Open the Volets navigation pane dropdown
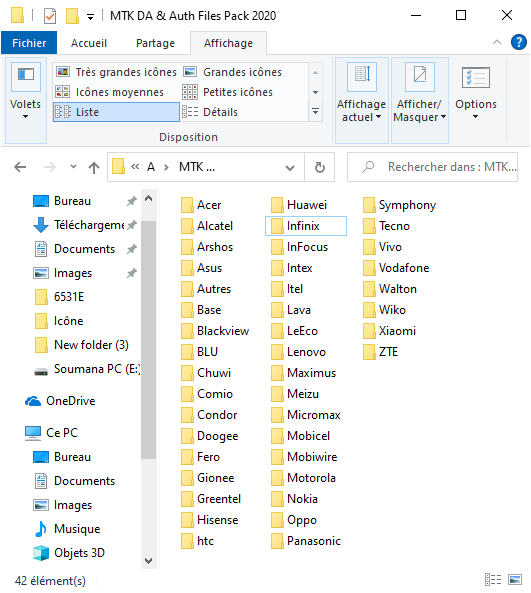Image resolution: width=531 pixels, height=593 pixels. pos(26,100)
